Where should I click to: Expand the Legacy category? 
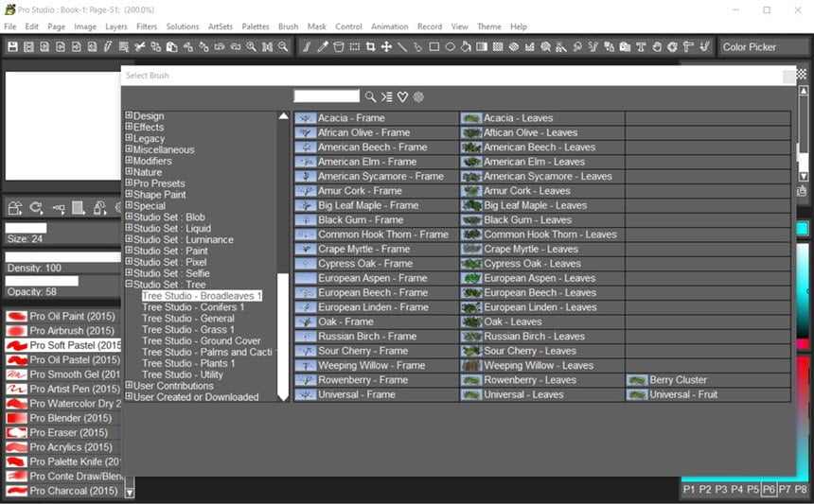click(129, 138)
